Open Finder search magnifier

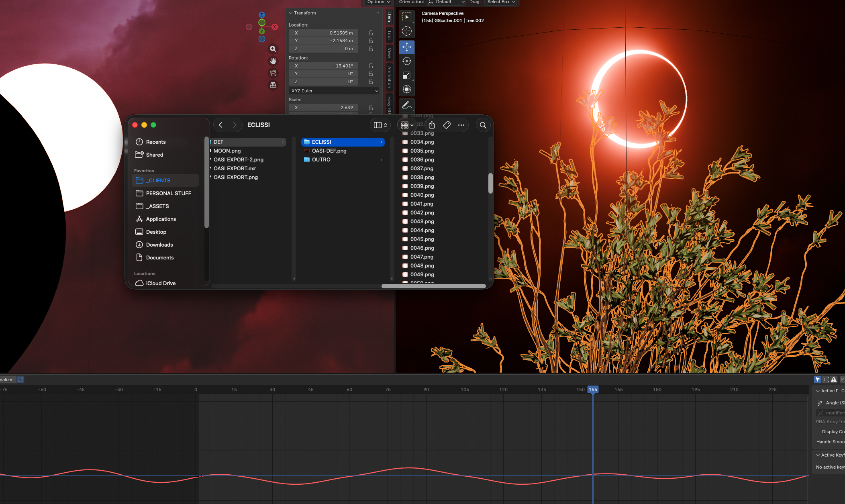(483, 125)
